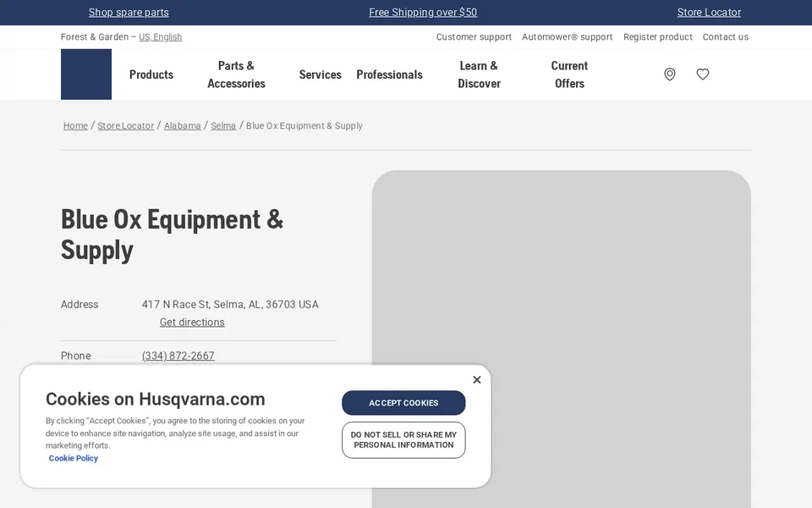The height and width of the screenshot is (508, 812).
Task: Open Automower® support link
Action: pyautogui.click(x=567, y=36)
